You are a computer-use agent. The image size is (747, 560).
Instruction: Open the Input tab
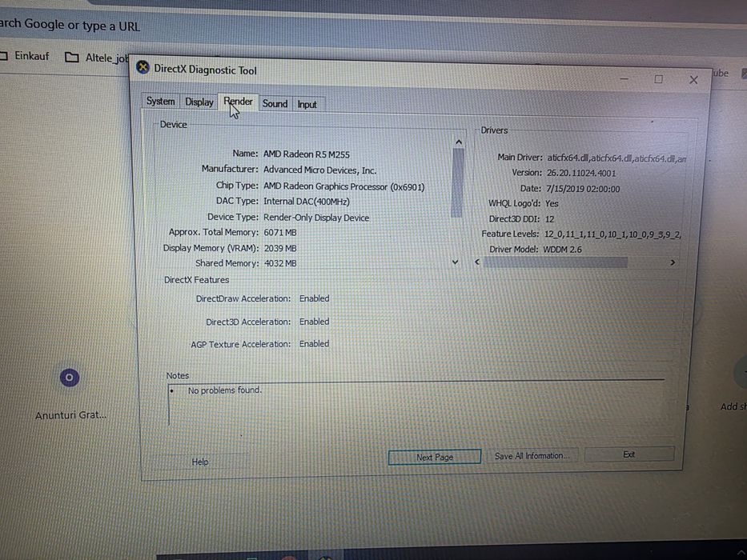(x=307, y=104)
